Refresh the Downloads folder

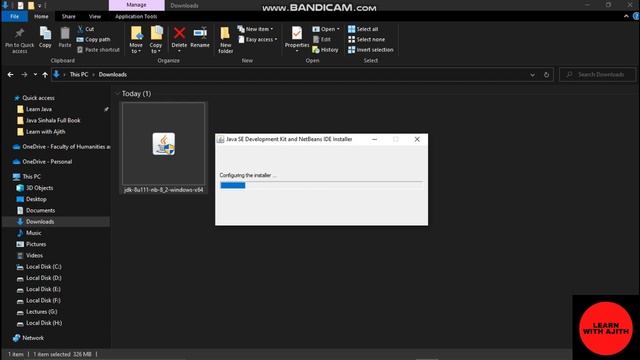tap(546, 75)
